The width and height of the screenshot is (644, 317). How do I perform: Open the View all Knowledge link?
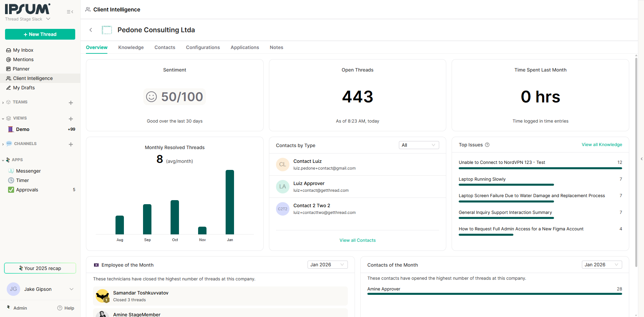point(602,145)
